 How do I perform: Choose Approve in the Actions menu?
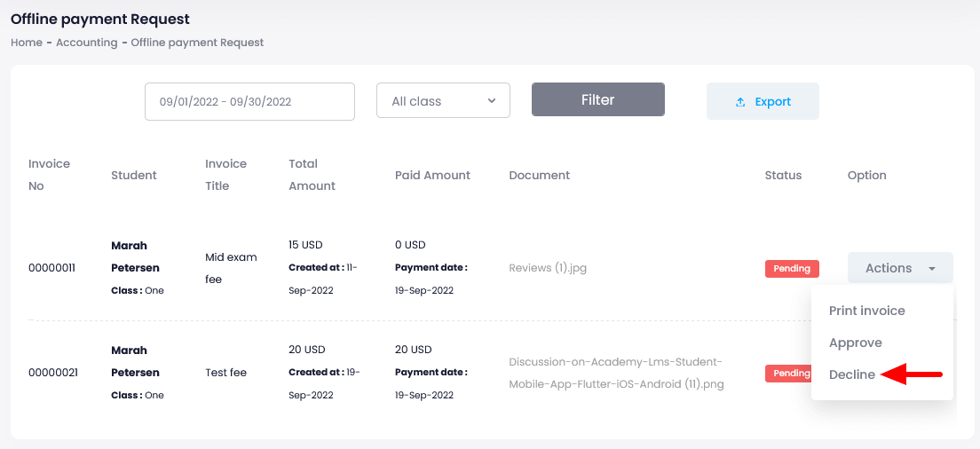coord(855,343)
